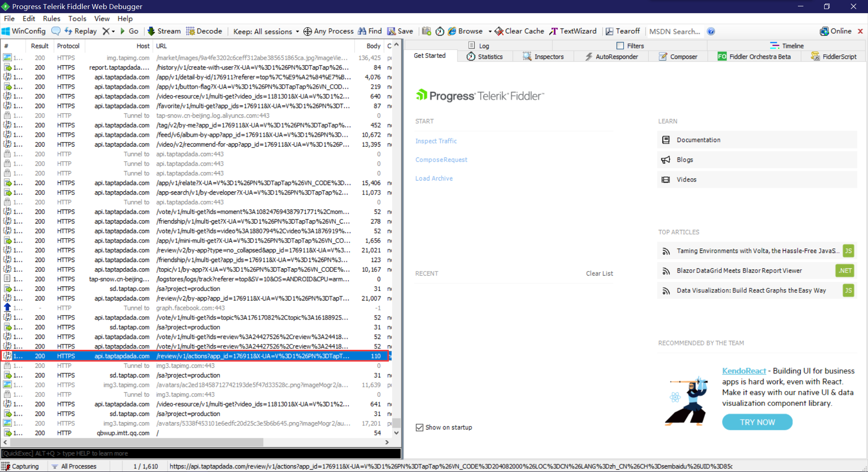
Task: Open the Tools menu
Action: pyautogui.click(x=77, y=19)
